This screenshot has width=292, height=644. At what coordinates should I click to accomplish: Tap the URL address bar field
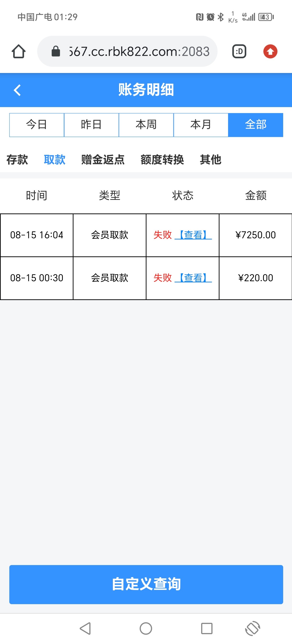[x=139, y=52]
